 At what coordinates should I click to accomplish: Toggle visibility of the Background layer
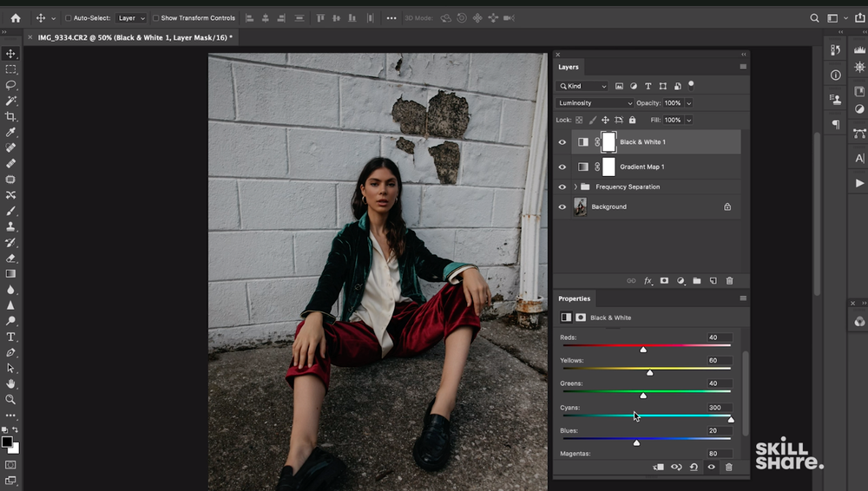562,207
